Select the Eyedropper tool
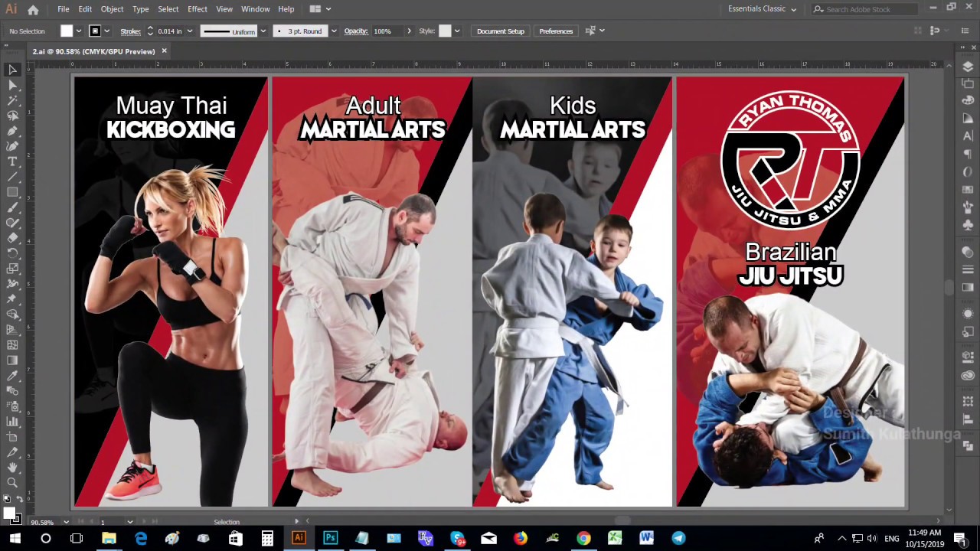 tap(12, 376)
